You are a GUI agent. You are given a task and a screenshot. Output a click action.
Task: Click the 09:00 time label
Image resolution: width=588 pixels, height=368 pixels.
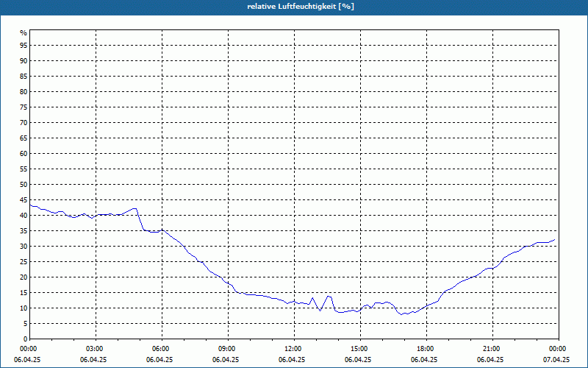pos(228,349)
